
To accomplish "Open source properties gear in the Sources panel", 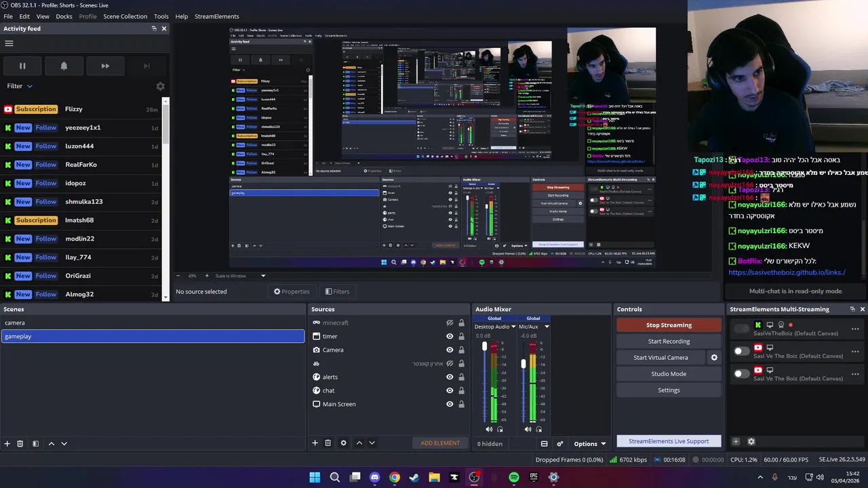I will point(343,443).
